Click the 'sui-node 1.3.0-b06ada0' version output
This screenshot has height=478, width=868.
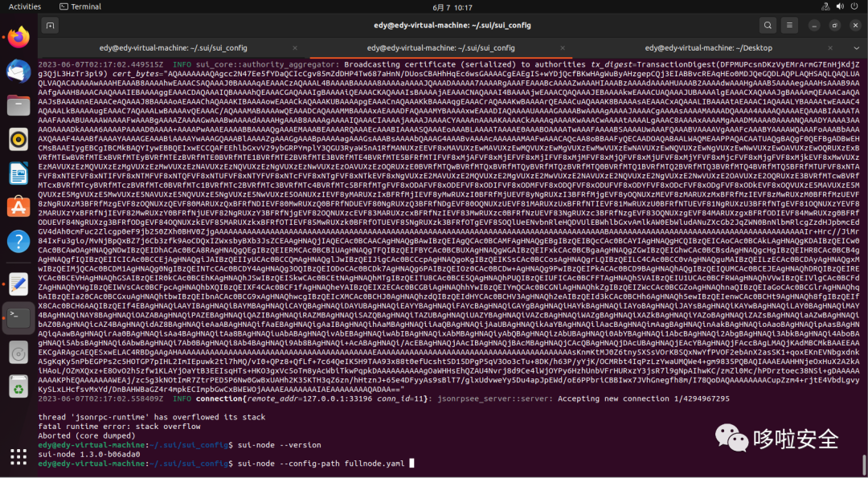click(89, 454)
